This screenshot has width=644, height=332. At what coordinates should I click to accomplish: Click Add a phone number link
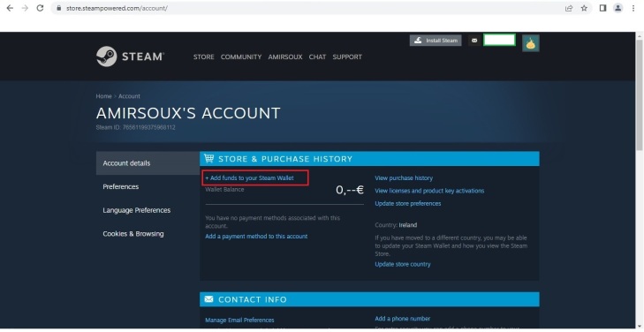tap(403, 319)
